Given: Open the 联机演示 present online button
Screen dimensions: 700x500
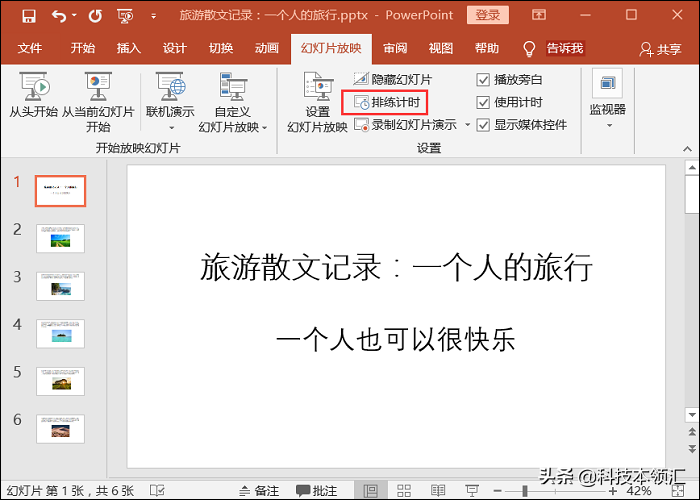Looking at the screenshot, I should [170, 95].
